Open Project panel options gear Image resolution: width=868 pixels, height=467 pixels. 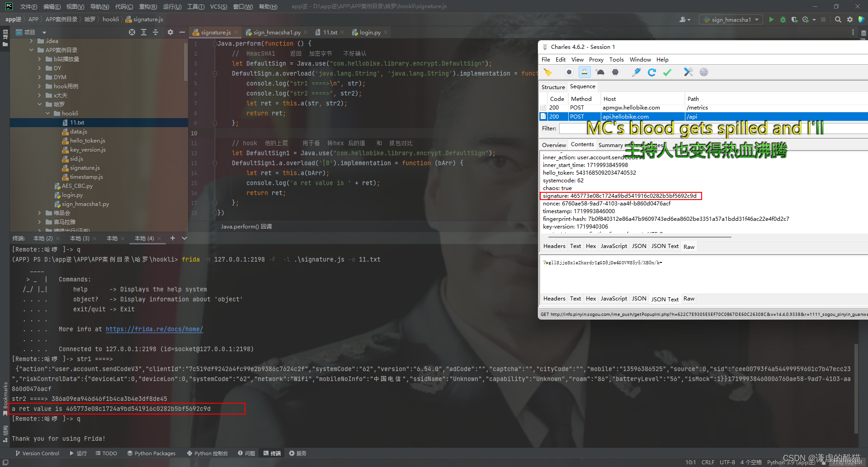170,32
